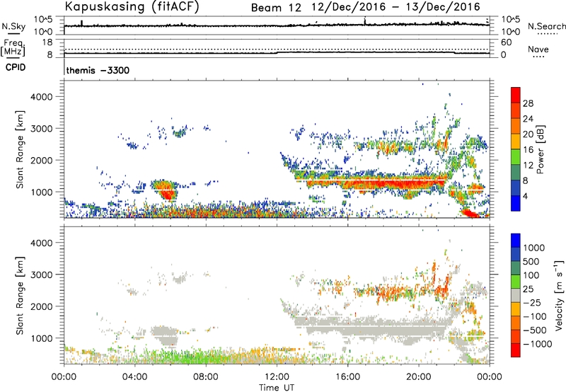This screenshot has height=392, width=566.
Task: Select the '1000' velocity colorbar label
Action: click(x=533, y=248)
